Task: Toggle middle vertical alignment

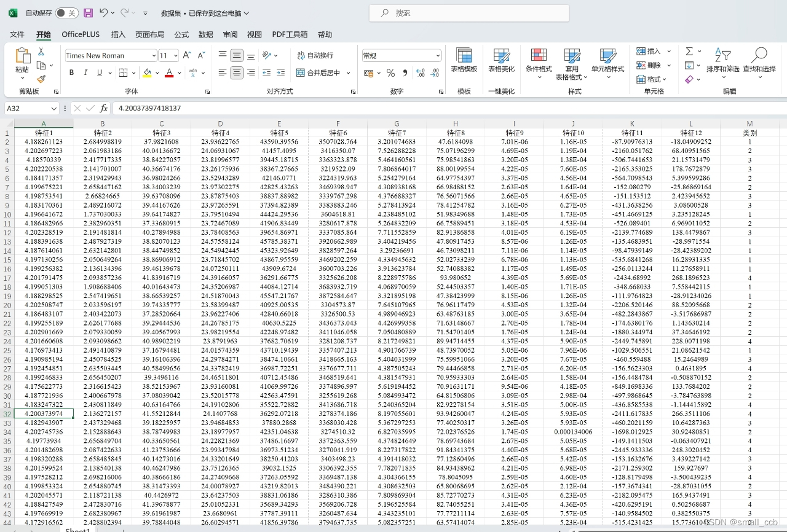Action: point(237,55)
